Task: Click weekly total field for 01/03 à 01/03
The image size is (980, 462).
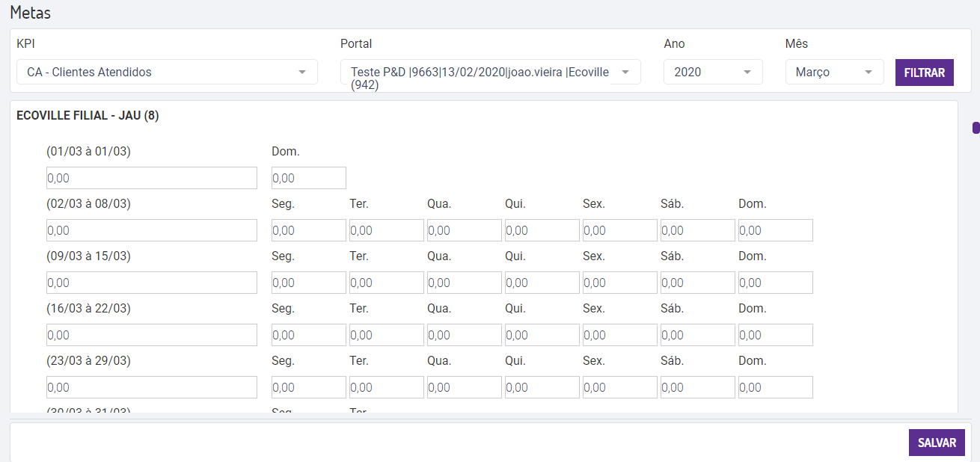Action: click(152, 178)
